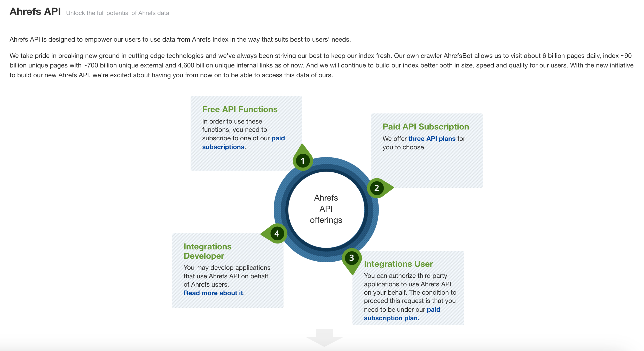644x351 pixels.
Task: Click the 'Integrations Developer' heading
Action: click(x=207, y=251)
